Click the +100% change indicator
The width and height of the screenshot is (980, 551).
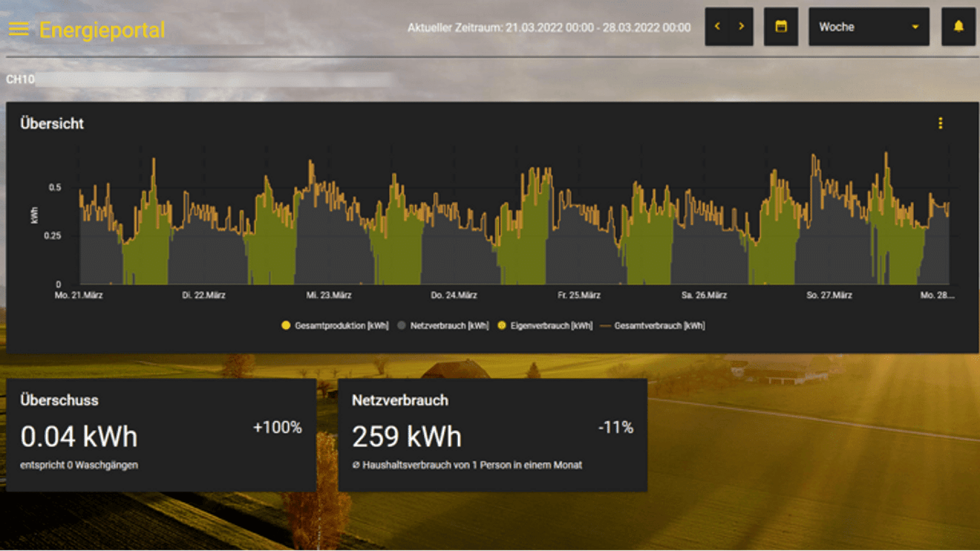[x=278, y=428]
